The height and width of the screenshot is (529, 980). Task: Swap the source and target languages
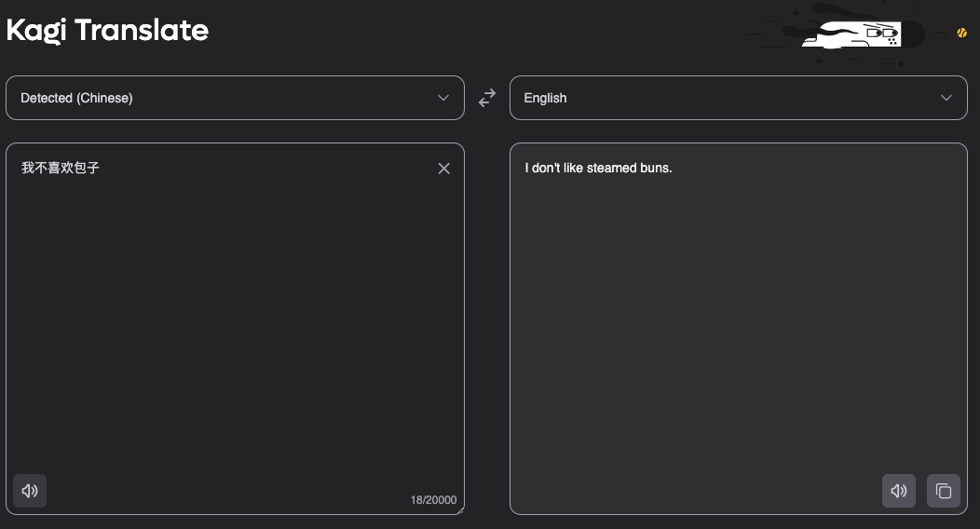click(487, 98)
